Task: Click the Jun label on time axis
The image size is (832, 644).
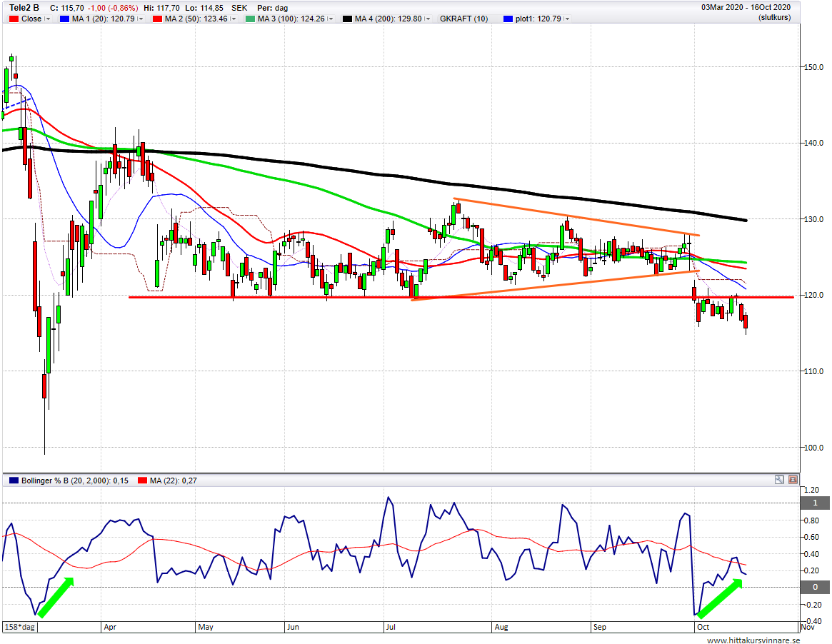Action: (293, 627)
